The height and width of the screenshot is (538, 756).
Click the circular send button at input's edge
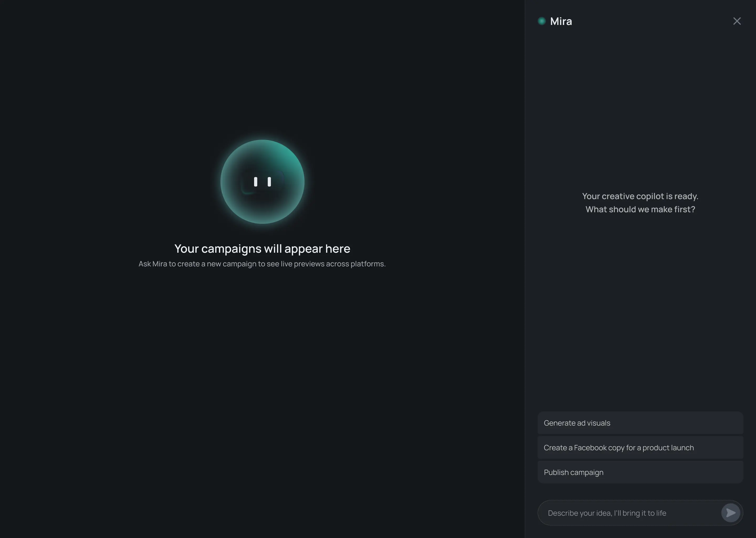[731, 513]
